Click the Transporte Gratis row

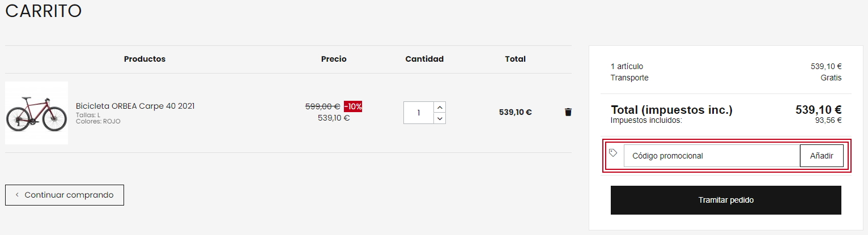[x=726, y=78]
